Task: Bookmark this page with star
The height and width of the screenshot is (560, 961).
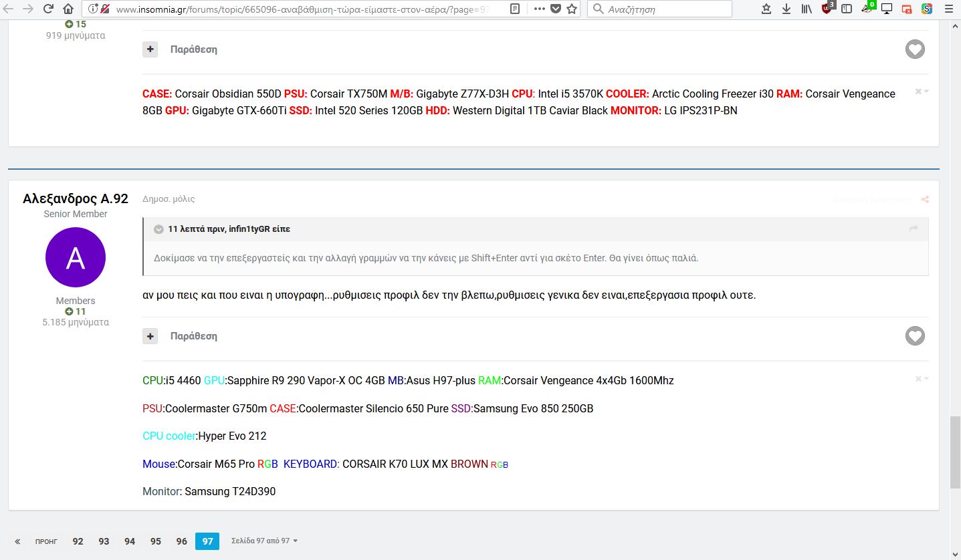Action: tap(572, 9)
